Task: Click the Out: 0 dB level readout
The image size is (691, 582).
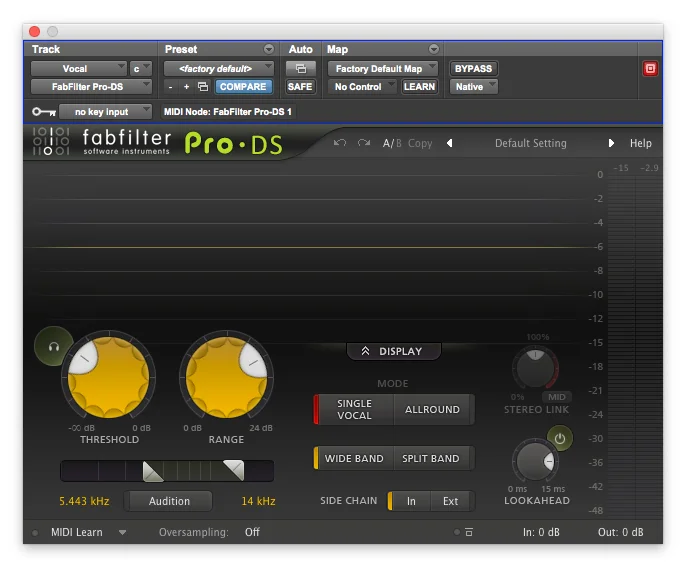Action: click(620, 532)
